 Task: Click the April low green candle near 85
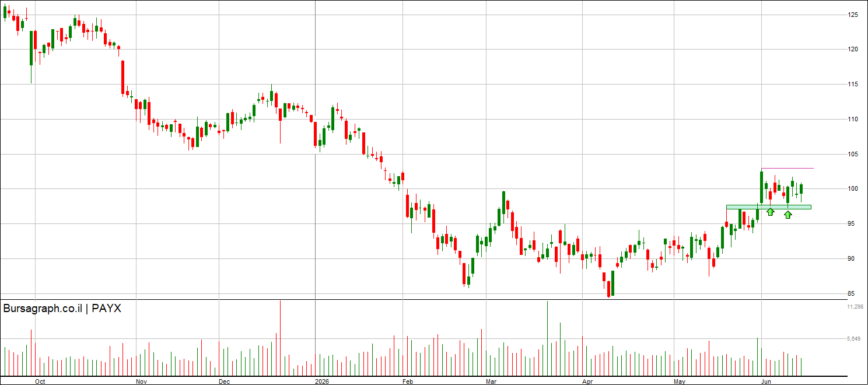pos(613,283)
